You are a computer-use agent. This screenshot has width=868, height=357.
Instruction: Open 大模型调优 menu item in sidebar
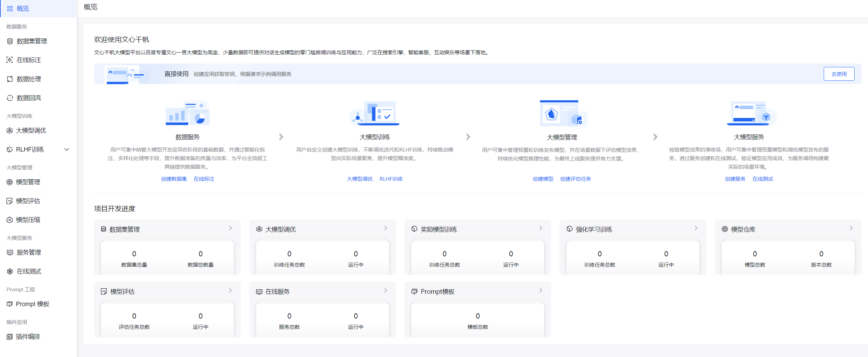pyautogui.click(x=38, y=131)
